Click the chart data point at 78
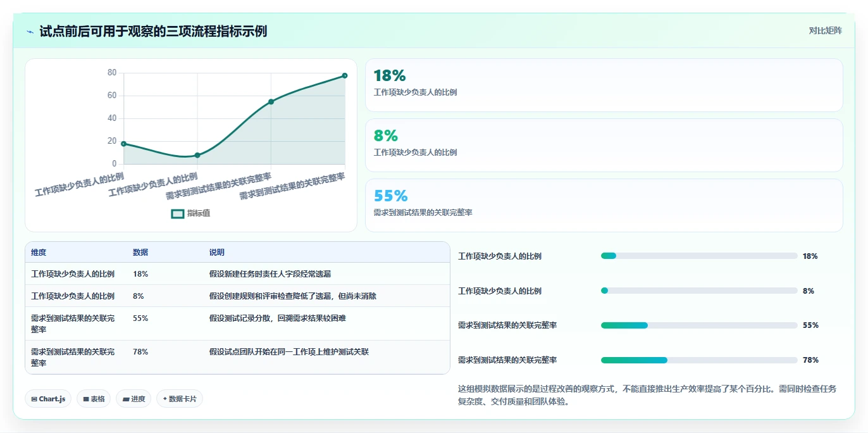The height and width of the screenshot is (433, 868). (x=345, y=75)
